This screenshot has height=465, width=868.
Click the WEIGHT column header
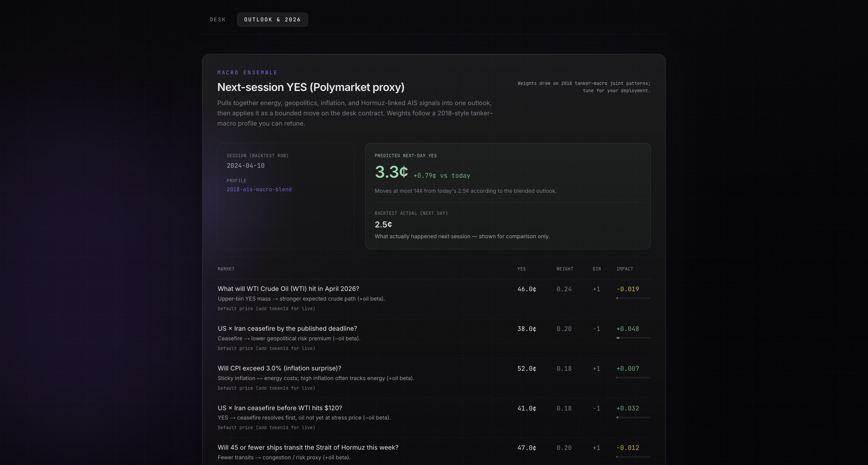click(x=565, y=269)
